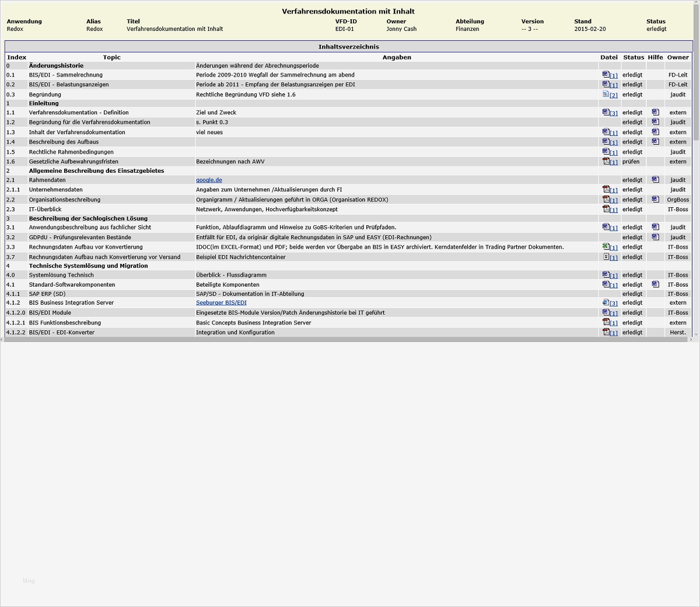Open PDF icon for 1.6 Gesetzliche Aufbewahrungsfristen
700x607 pixels.
point(605,161)
